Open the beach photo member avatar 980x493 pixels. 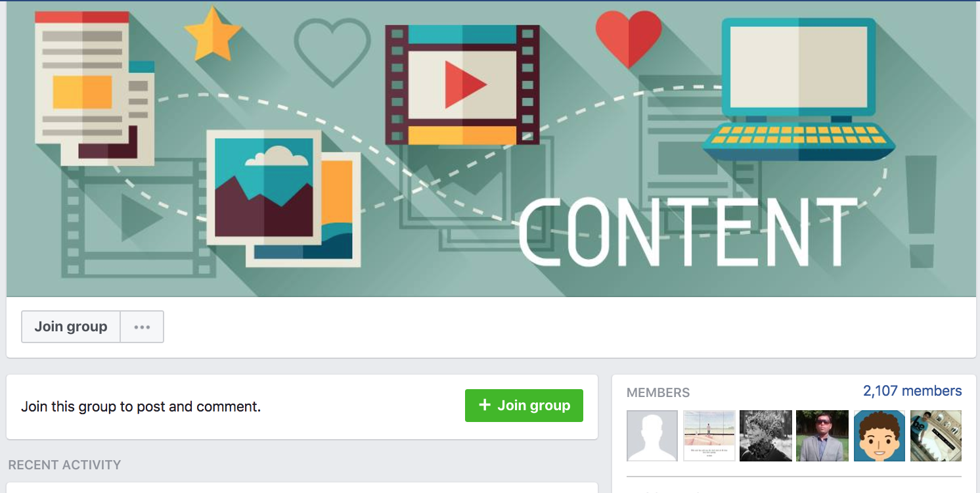[x=709, y=436]
